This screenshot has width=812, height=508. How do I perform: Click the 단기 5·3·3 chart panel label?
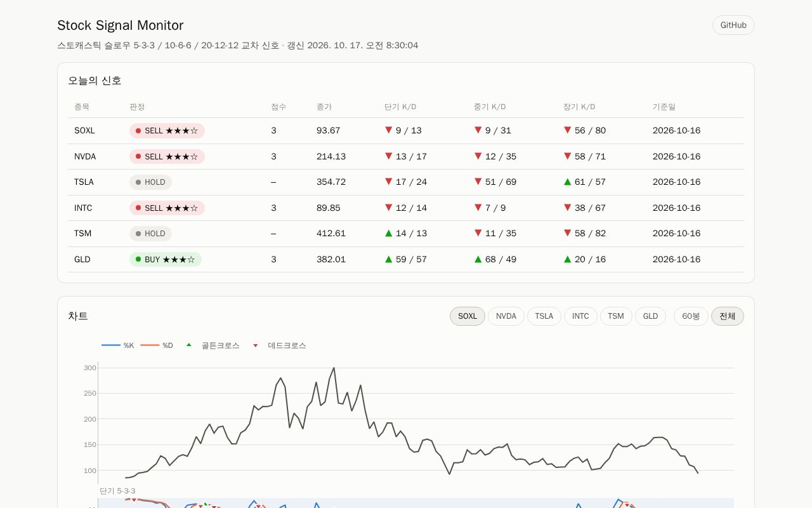click(117, 491)
